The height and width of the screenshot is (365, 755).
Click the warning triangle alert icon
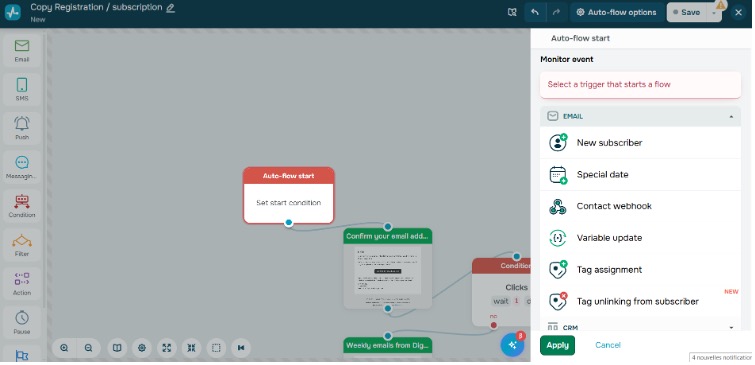721,5
